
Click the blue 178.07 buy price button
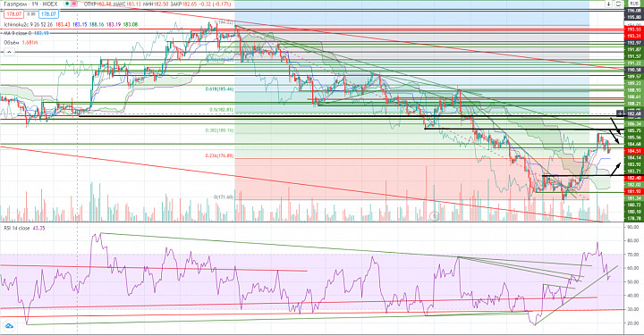(x=48, y=14)
